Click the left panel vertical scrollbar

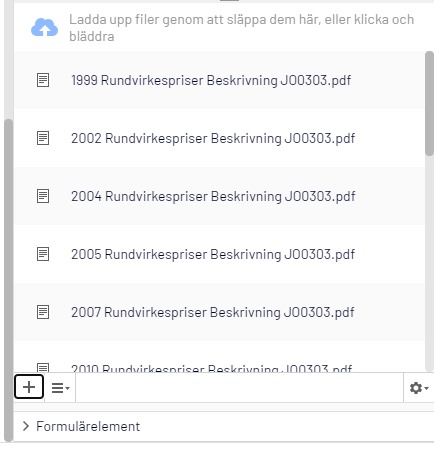tap(8, 280)
